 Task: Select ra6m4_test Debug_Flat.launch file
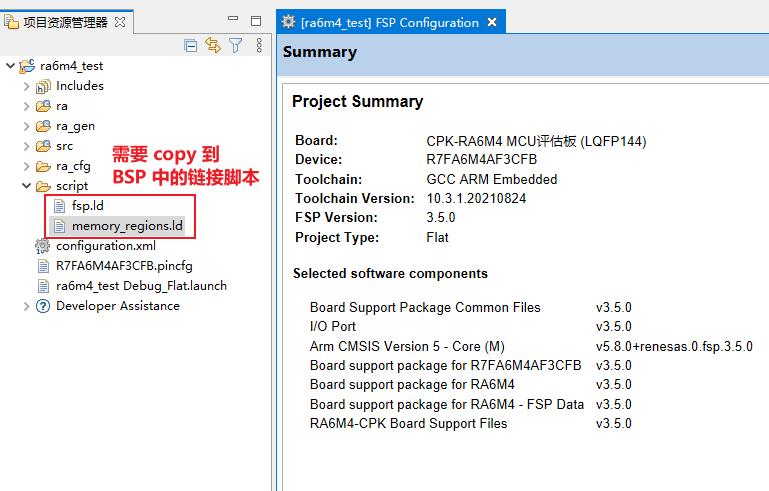pos(140,286)
